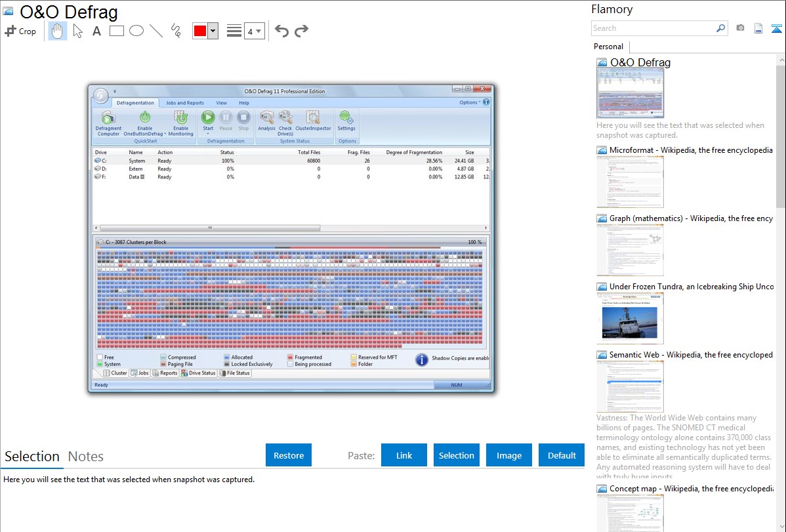The image size is (786, 532).
Task: Click the red color swatch
Action: click(199, 31)
